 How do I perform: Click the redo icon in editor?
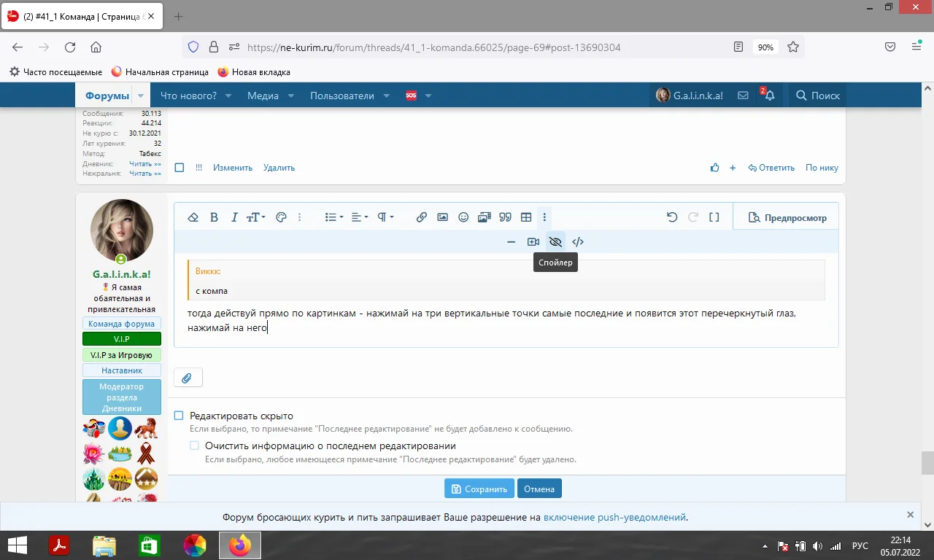point(693,217)
